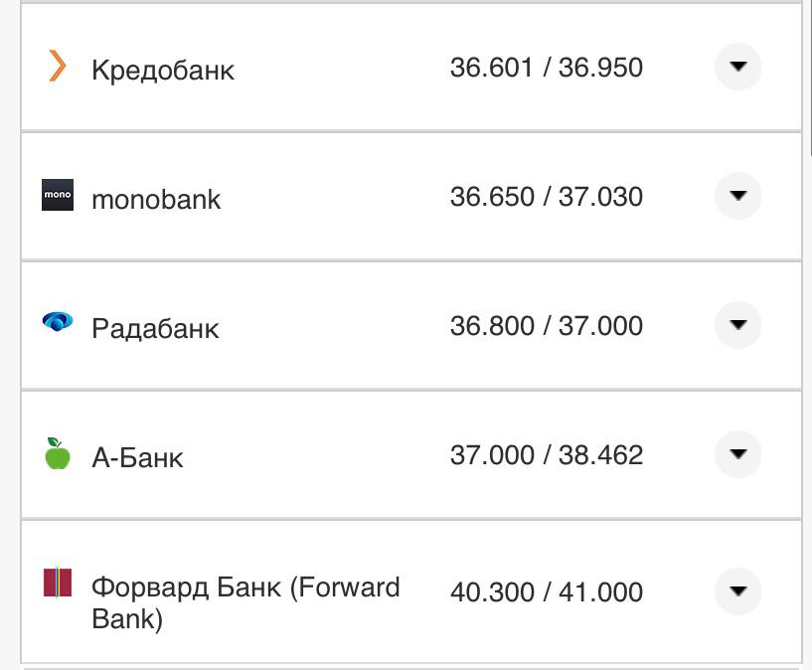Click the А-Банк name label
Viewport: 812px width, 670px height.
point(139,456)
